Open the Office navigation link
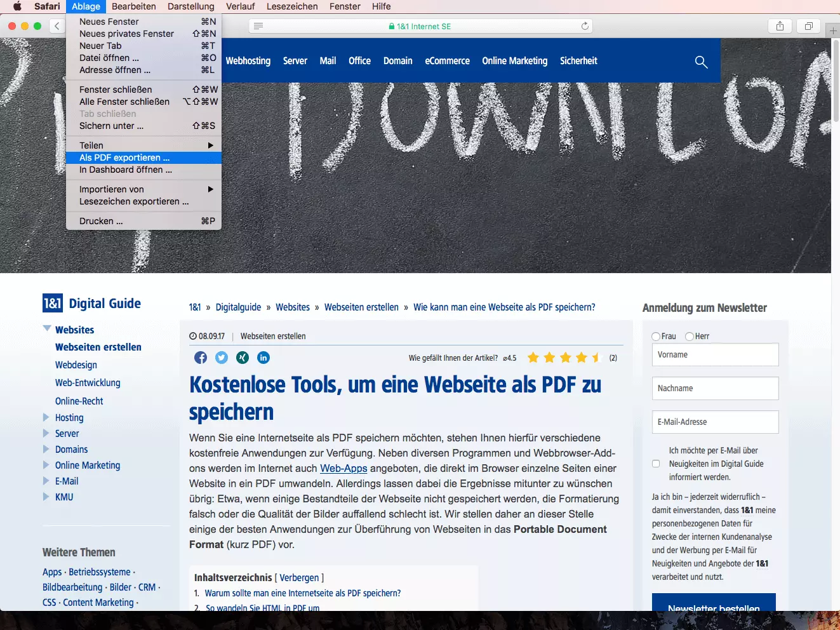The height and width of the screenshot is (630, 840). (x=359, y=61)
